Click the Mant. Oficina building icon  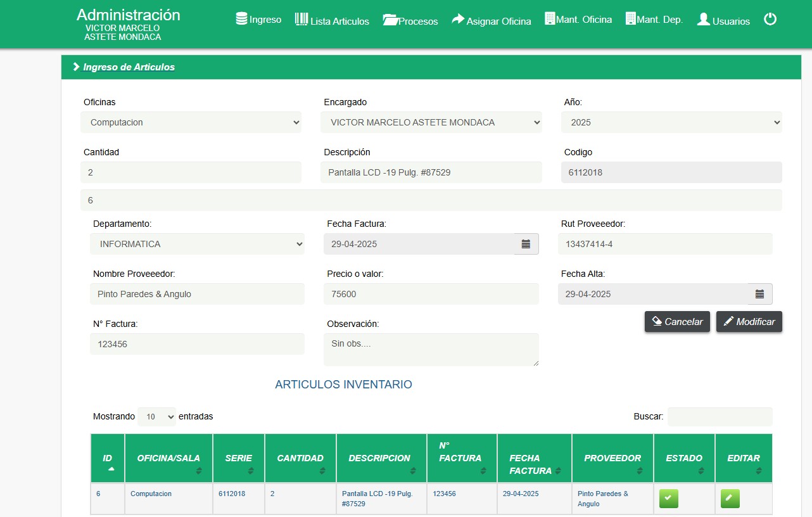click(550, 18)
